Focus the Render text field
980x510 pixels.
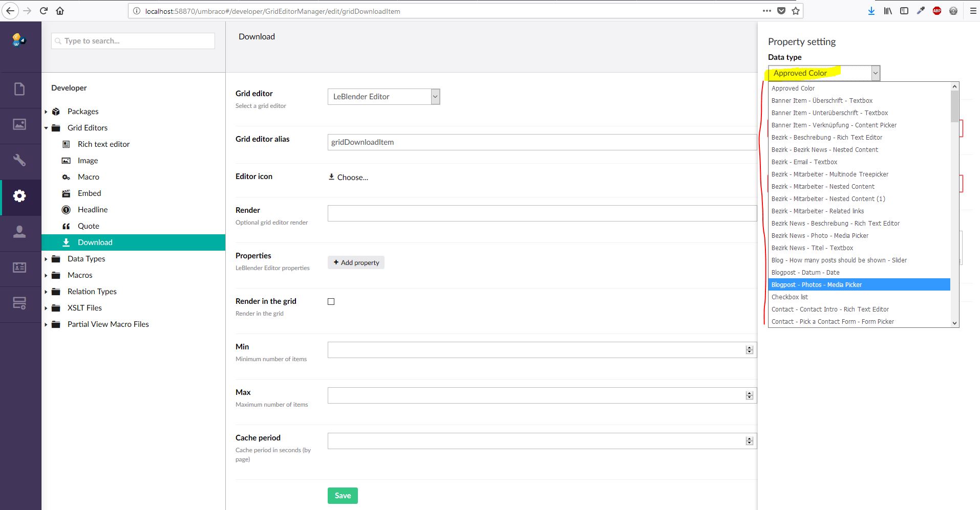click(542, 213)
